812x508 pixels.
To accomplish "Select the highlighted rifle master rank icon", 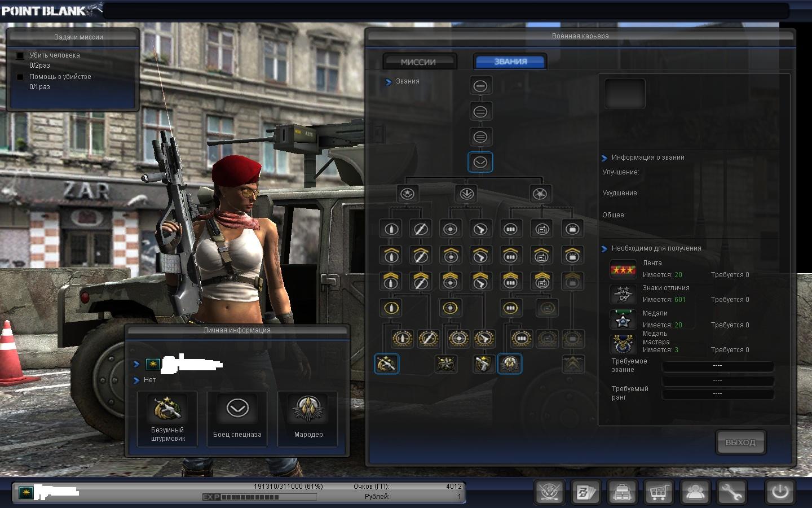I will pyautogui.click(x=386, y=364).
